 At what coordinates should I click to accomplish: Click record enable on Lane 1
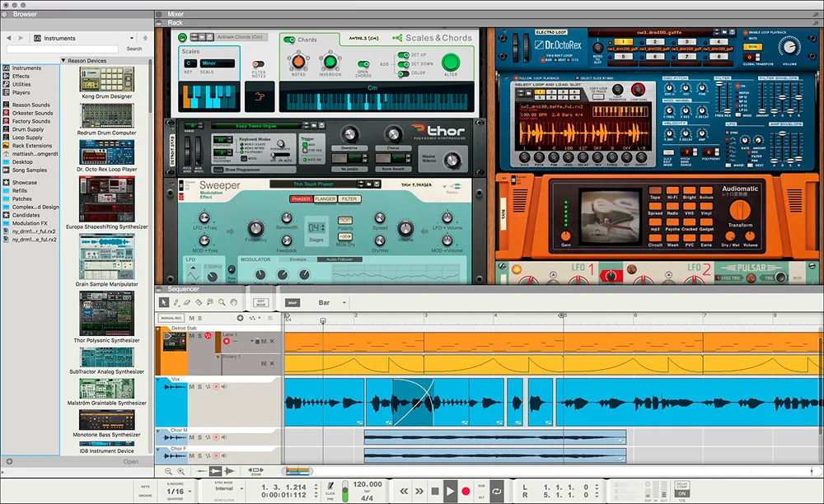click(x=227, y=341)
